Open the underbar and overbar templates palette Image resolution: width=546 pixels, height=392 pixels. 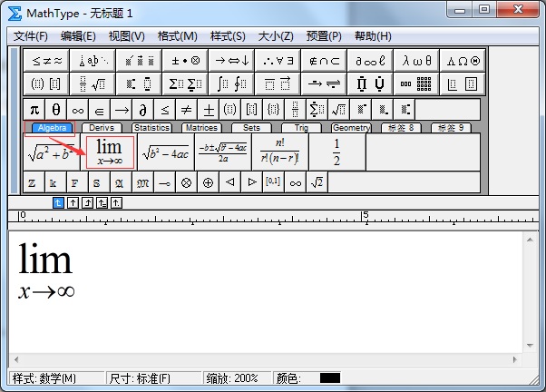tap(278, 83)
